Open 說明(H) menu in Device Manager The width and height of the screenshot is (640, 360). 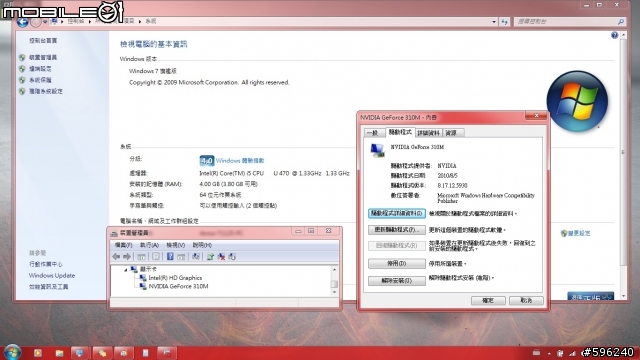point(202,245)
